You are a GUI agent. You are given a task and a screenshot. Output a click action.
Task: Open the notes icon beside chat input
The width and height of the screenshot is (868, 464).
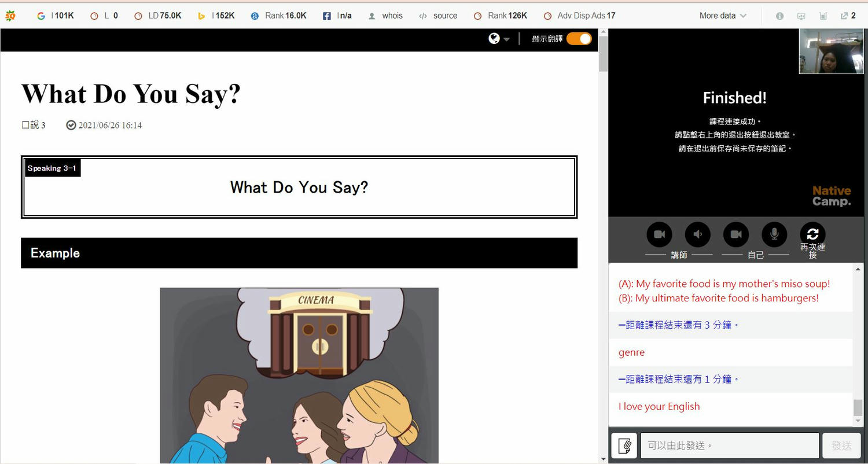pos(624,445)
